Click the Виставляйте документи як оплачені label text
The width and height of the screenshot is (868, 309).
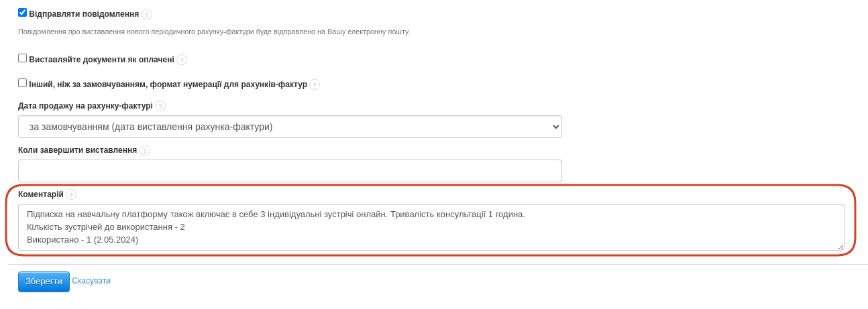[101, 60]
